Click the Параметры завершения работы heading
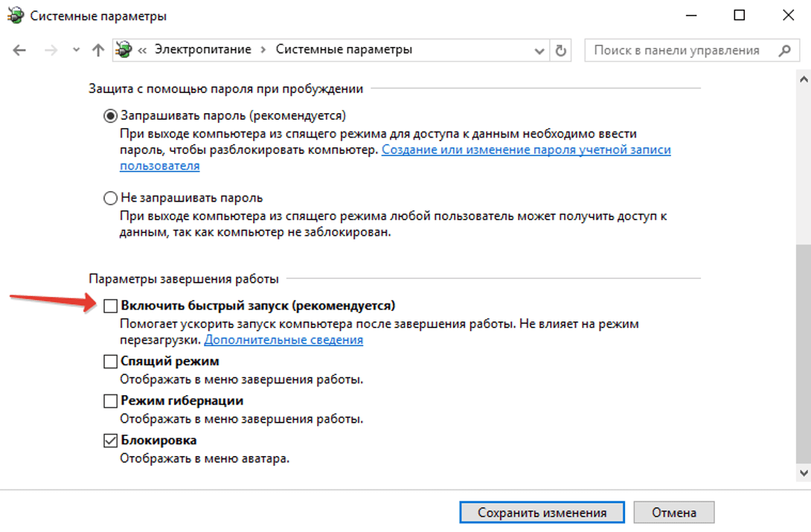Screen dimensions: 811x532 184,279
